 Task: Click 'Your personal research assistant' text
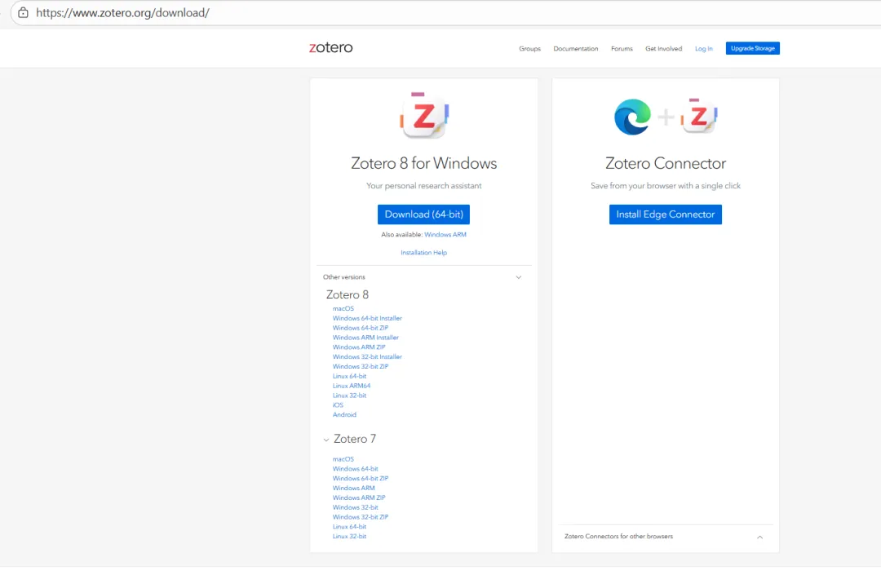tap(423, 186)
